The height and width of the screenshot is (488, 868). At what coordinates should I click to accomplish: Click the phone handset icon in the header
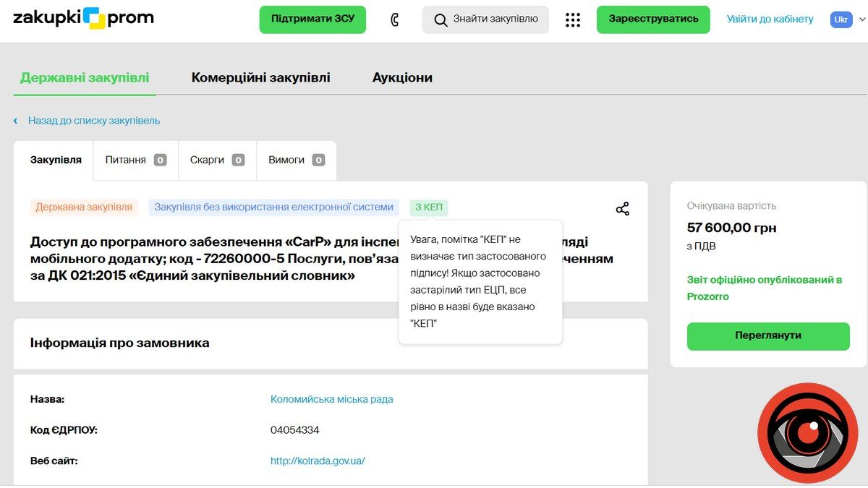(x=393, y=19)
